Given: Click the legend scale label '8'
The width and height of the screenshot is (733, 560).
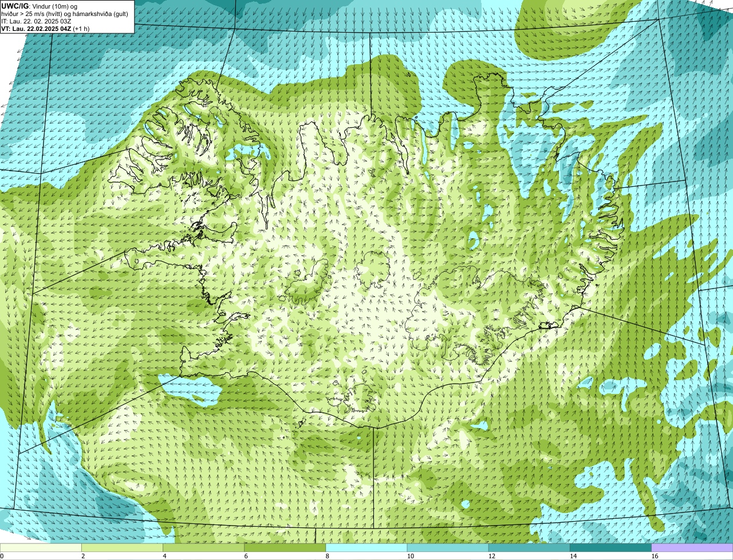Looking at the screenshot, I should click(328, 556).
